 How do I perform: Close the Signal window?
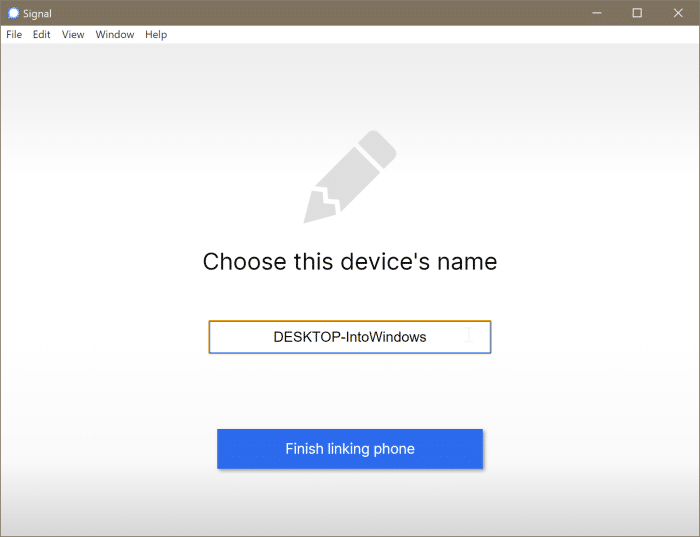(678, 13)
